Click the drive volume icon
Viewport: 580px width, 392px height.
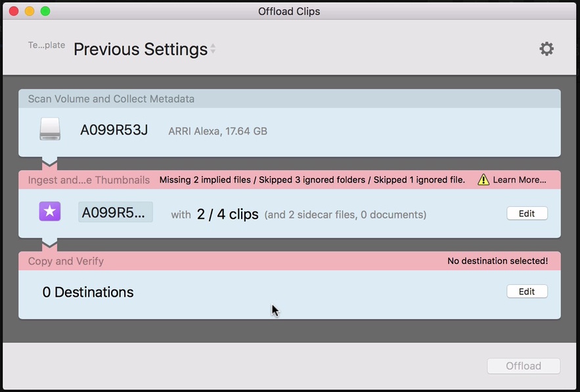50,129
